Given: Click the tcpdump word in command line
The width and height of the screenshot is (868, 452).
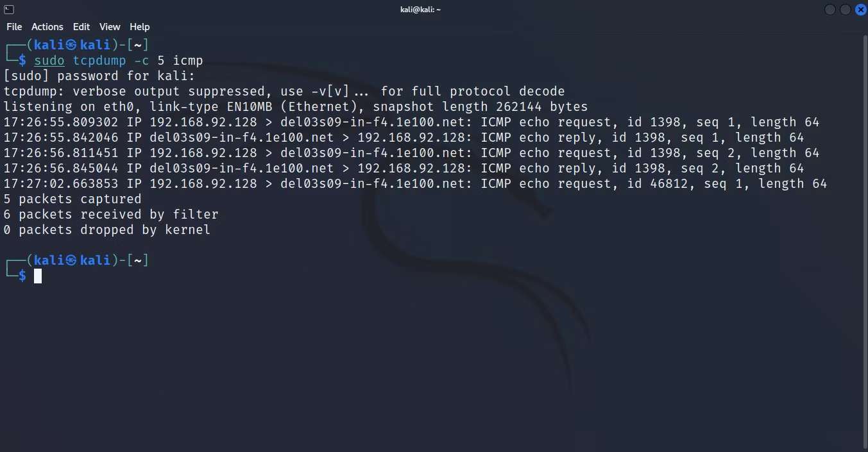Looking at the screenshot, I should coord(99,61).
